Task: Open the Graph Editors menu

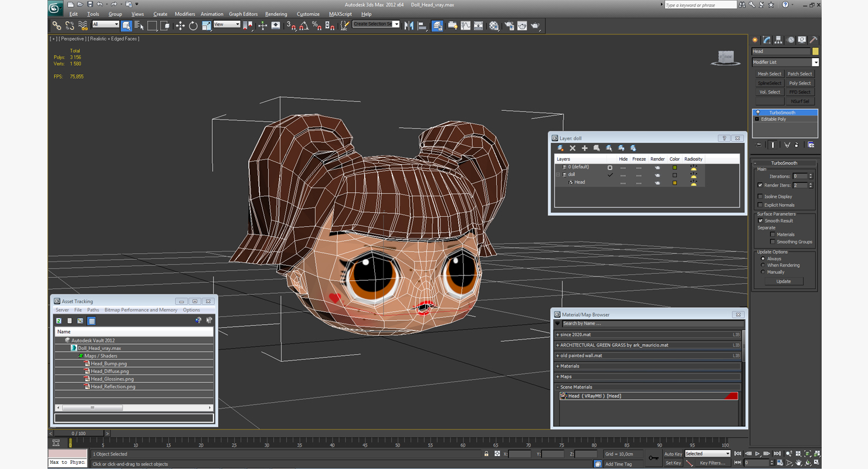Action: click(243, 14)
